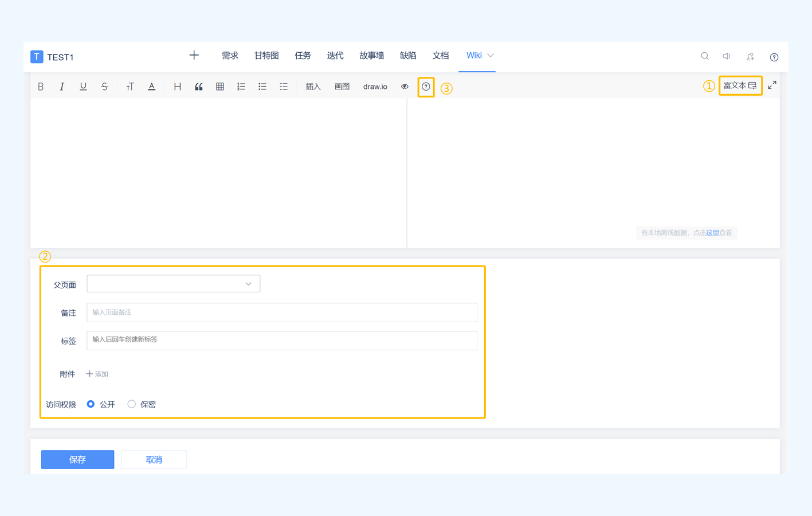Open the 父页面 dropdown
This screenshot has width=812, height=516.
pos(173,284)
